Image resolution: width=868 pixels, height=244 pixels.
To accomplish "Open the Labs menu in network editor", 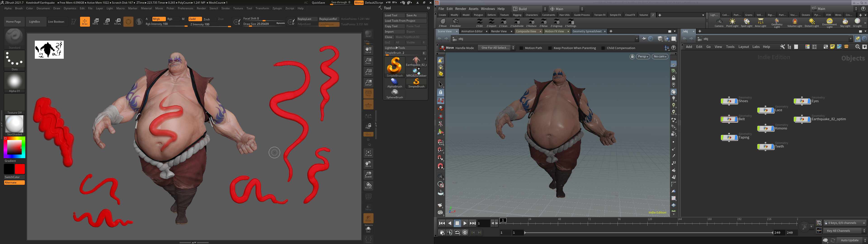I will click(756, 47).
